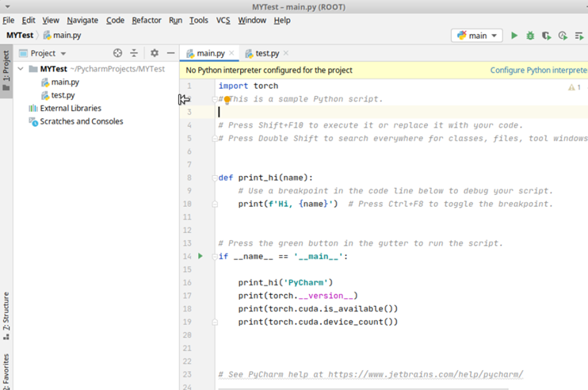Switch to the test.py editor tab
The width and height of the screenshot is (588, 390).
(x=266, y=53)
